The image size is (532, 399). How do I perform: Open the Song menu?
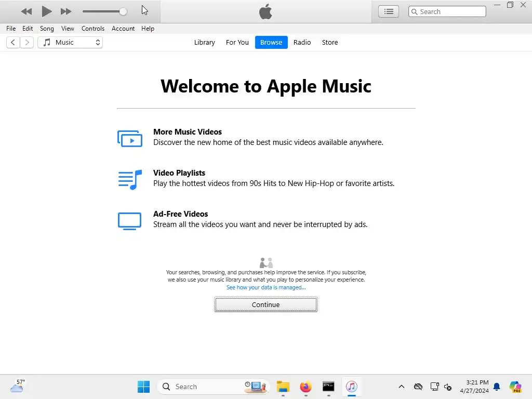click(x=47, y=29)
